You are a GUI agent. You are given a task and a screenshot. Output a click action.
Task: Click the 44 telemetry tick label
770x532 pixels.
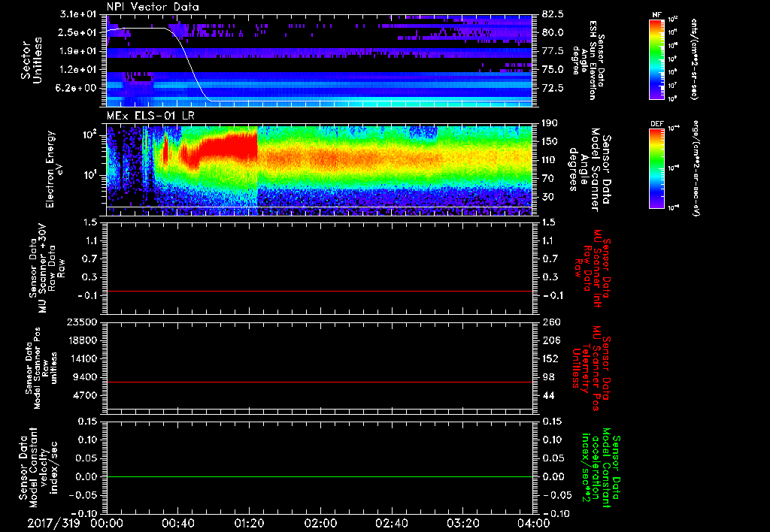coord(547,395)
